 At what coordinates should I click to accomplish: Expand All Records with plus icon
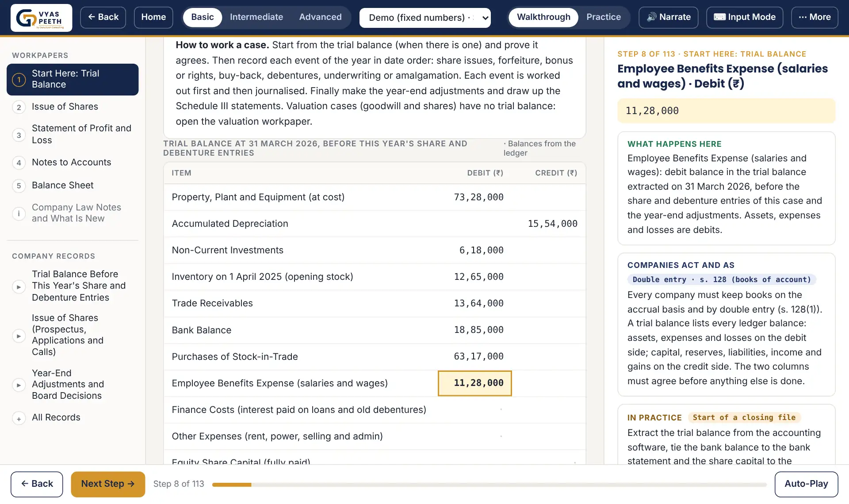(x=19, y=419)
